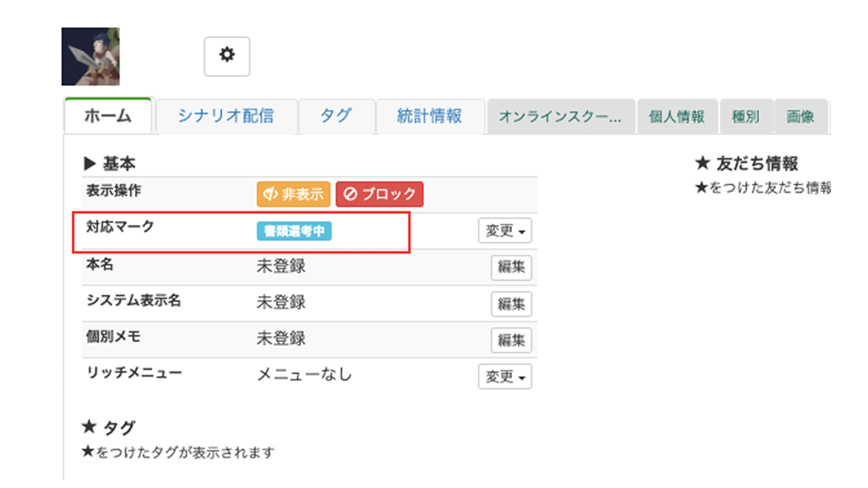
Task: Open リッチメニュー 変更 dropdown
Action: point(505,376)
